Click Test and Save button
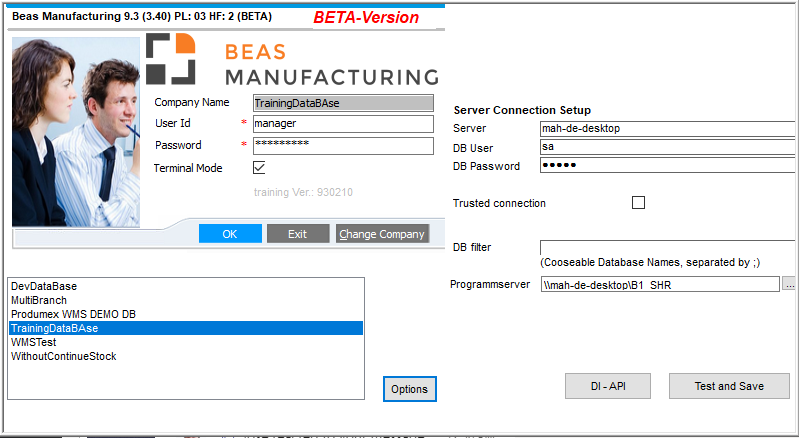Screen dimensions: 799x438 pyautogui.click(x=729, y=386)
